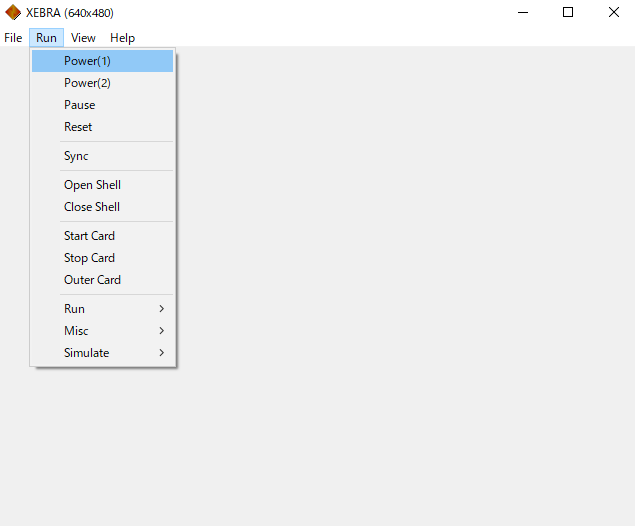This screenshot has width=635, height=526.
Task: Select Outer Card option
Action: 92,280
